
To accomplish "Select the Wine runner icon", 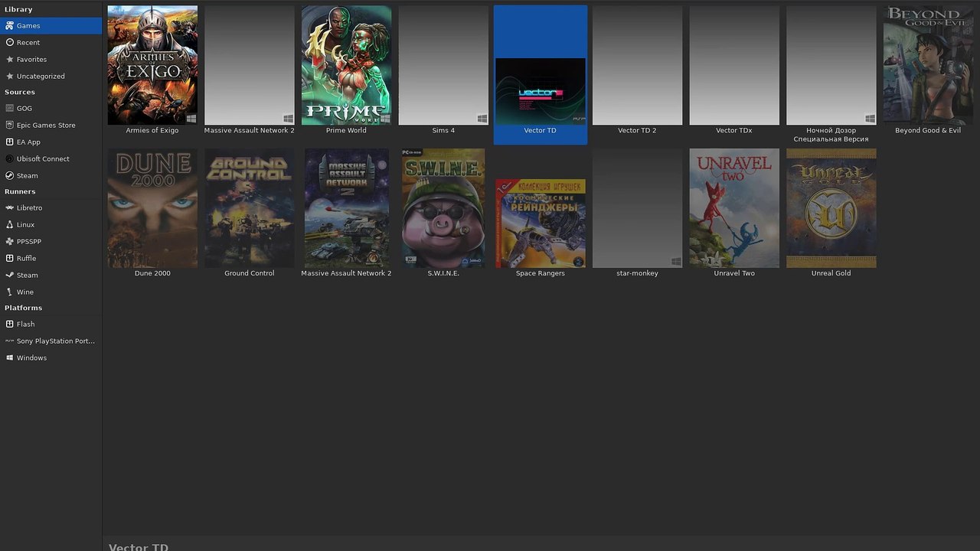I will tap(9, 292).
